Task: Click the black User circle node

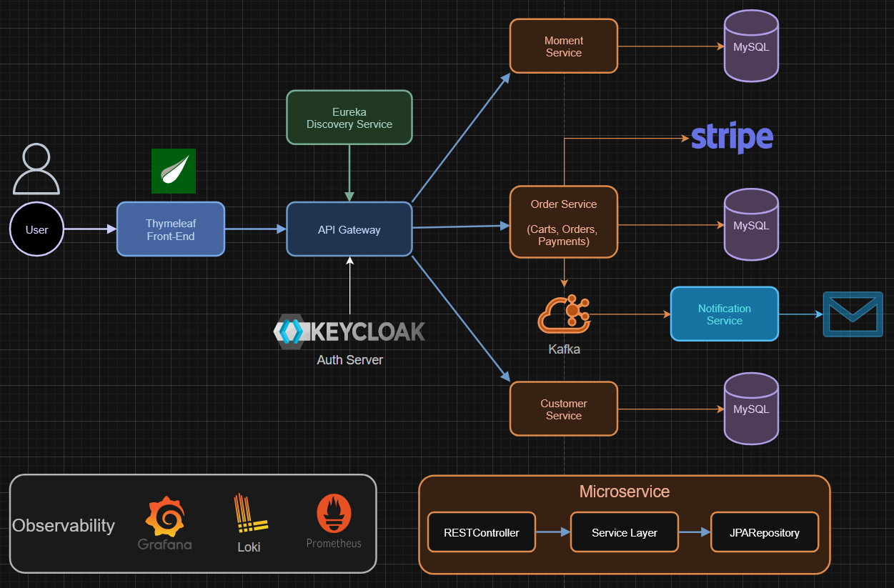Action: [x=36, y=229]
